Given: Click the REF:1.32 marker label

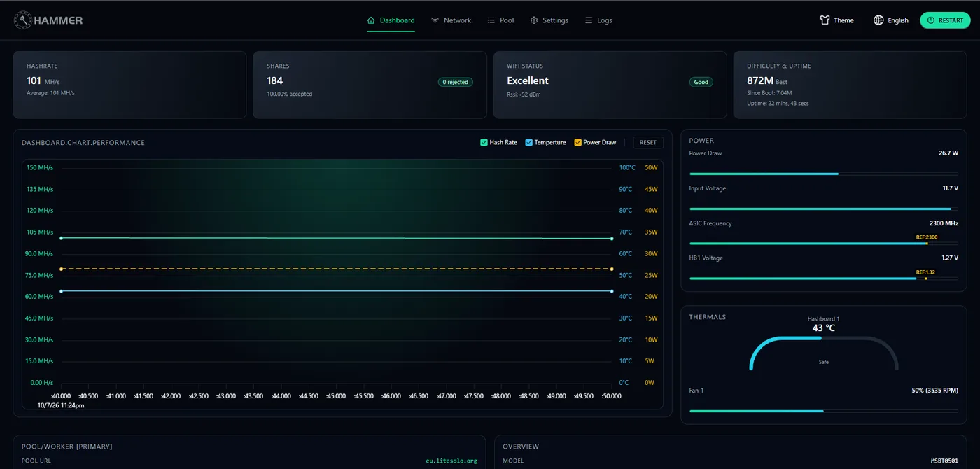Looking at the screenshot, I should (925, 272).
